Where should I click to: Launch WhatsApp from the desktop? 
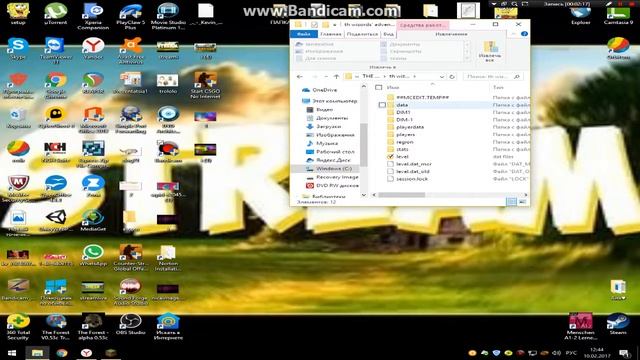[x=93, y=255]
